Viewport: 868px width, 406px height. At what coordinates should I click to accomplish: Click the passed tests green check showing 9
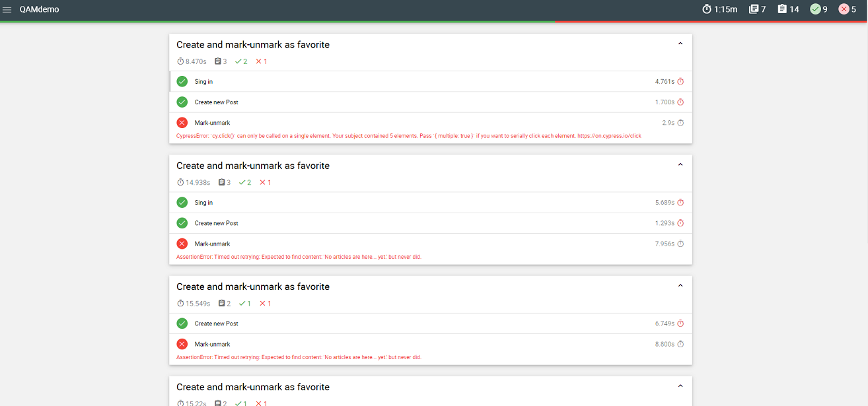click(815, 9)
